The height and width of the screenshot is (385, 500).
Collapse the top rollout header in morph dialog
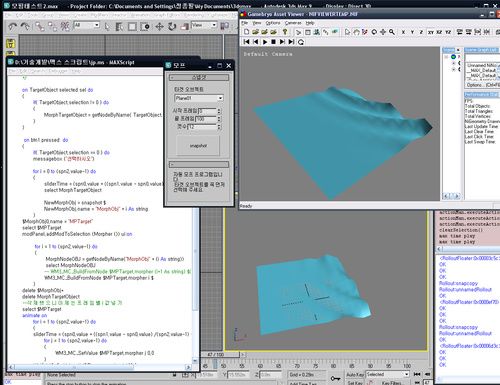[199, 77]
